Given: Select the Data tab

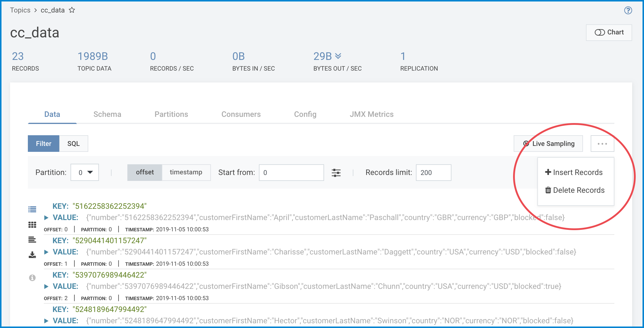Looking at the screenshot, I should (x=52, y=114).
